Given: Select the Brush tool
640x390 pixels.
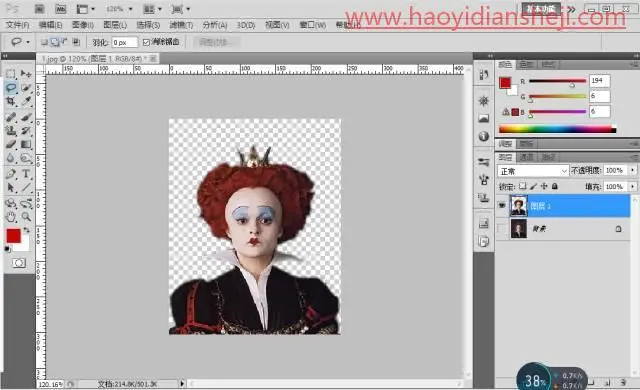Looking at the screenshot, I should tap(26, 117).
